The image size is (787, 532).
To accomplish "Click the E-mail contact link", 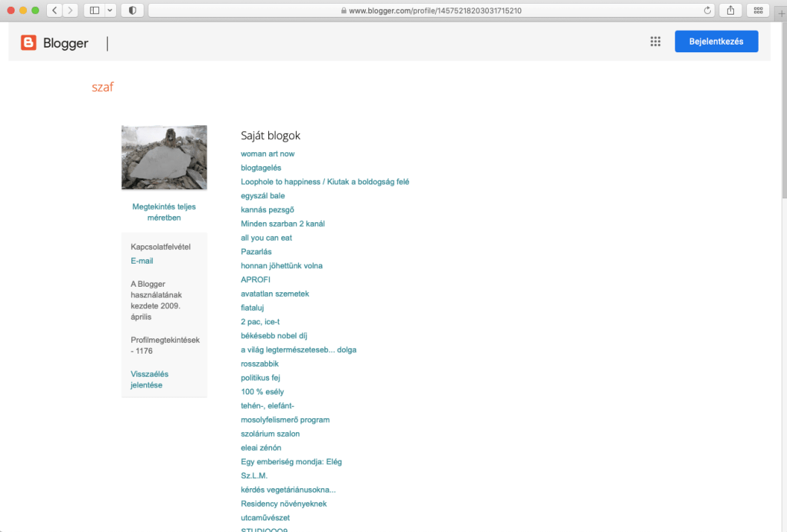I will [x=142, y=261].
